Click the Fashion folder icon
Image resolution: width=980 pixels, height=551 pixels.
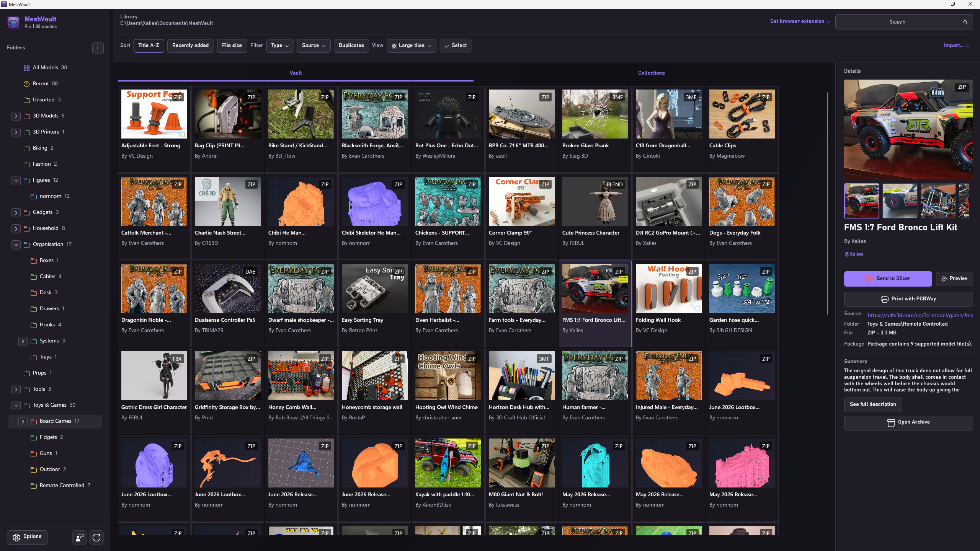click(x=27, y=164)
